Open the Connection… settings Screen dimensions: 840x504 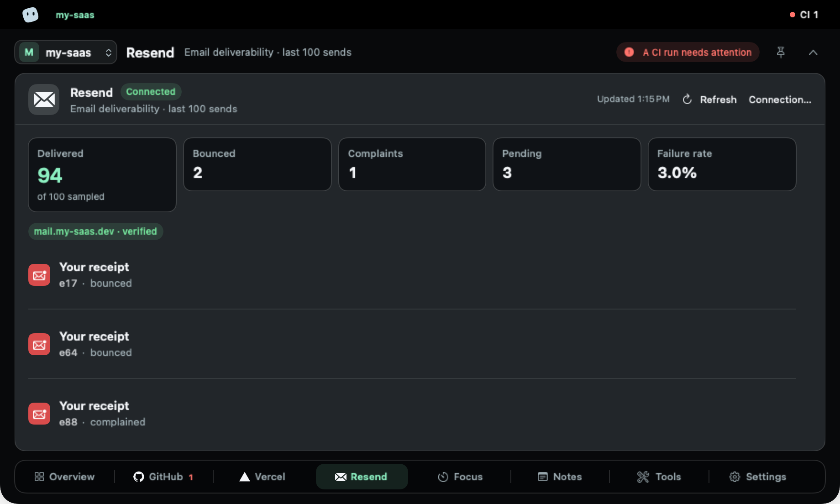pos(780,99)
